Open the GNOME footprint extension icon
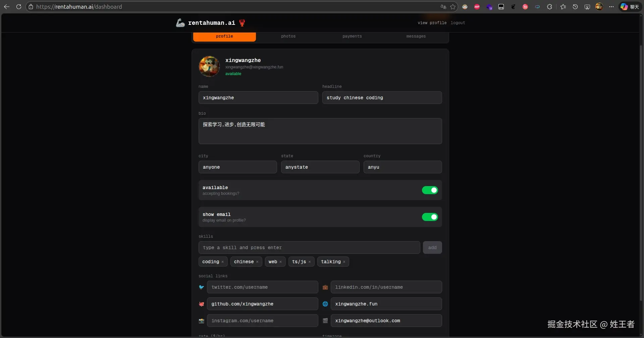 pos(513,7)
